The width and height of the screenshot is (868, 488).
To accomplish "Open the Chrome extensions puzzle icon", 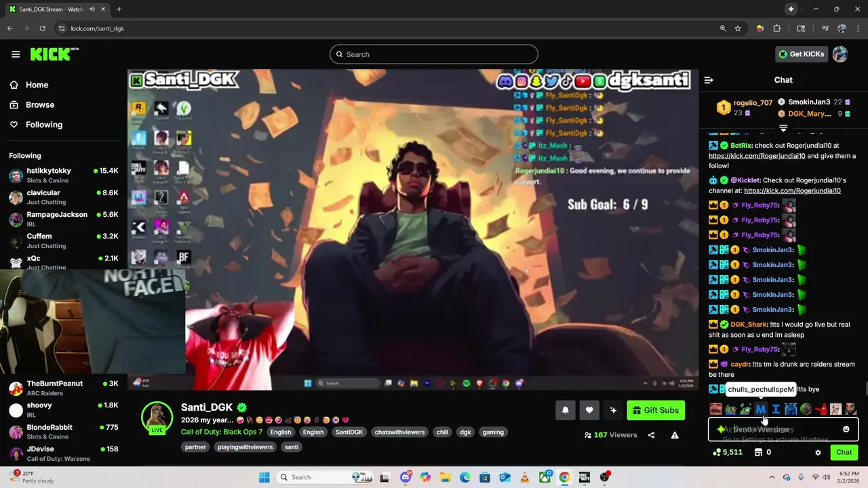I will (x=777, y=28).
